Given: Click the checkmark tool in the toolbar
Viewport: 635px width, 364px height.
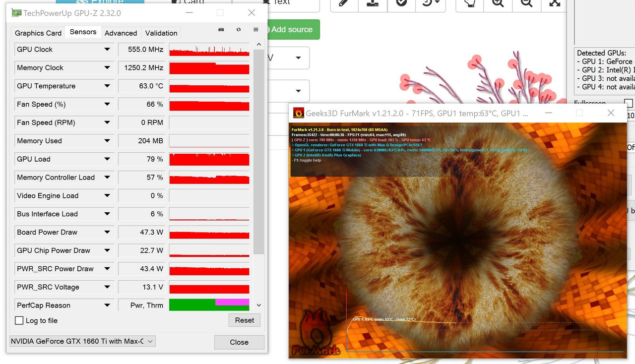Looking at the screenshot, I should tap(400, 2).
